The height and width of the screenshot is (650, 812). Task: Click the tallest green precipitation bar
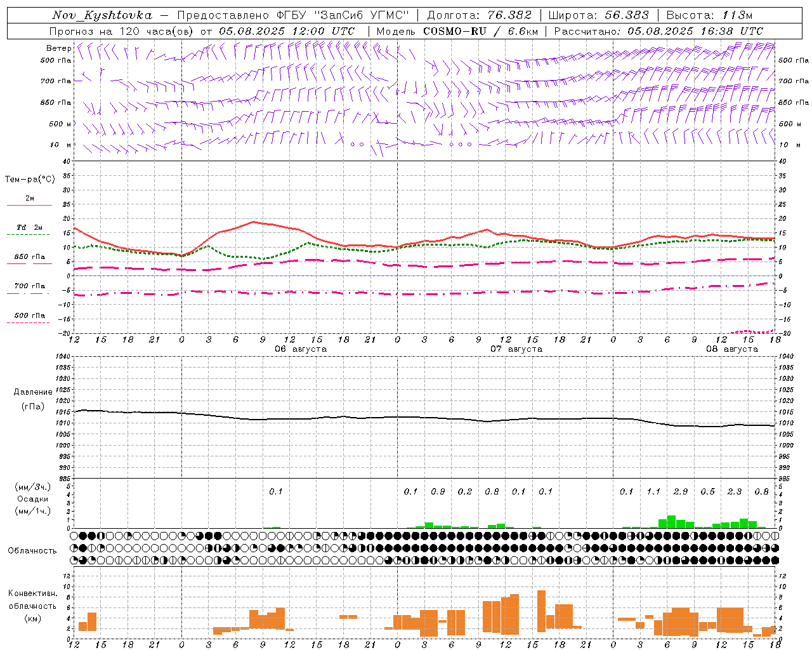tap(671, 522)
